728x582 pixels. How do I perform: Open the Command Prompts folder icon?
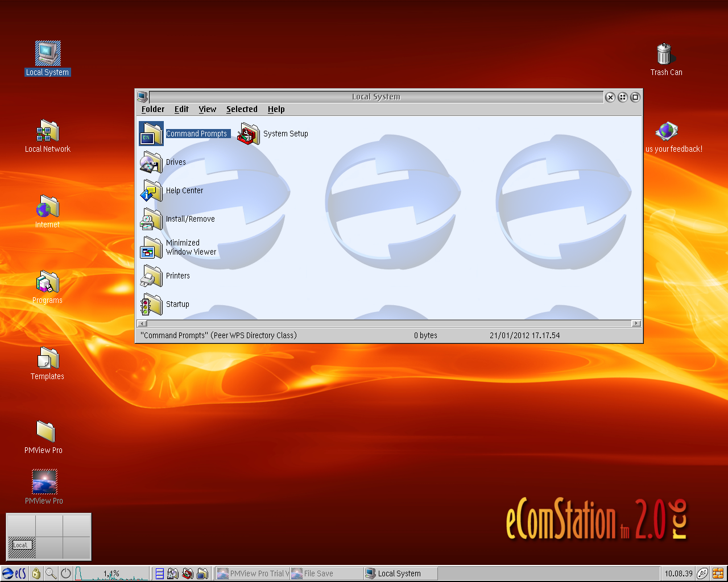click(151, 134)
